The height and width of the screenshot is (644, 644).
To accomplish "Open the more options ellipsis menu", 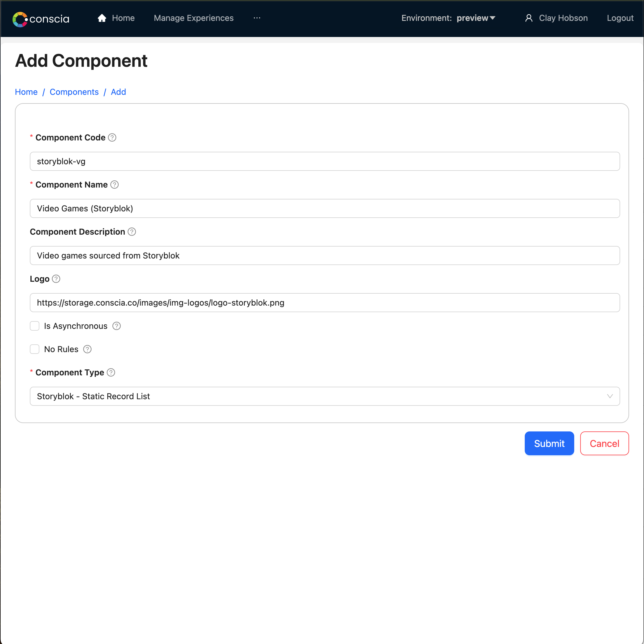I will [257, 18].
